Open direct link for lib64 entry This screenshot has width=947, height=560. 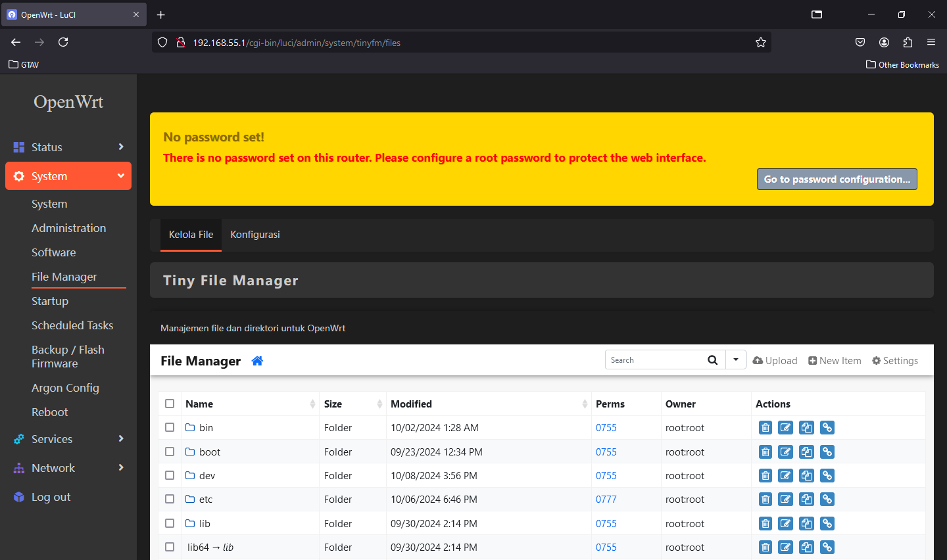pos(827,548)
